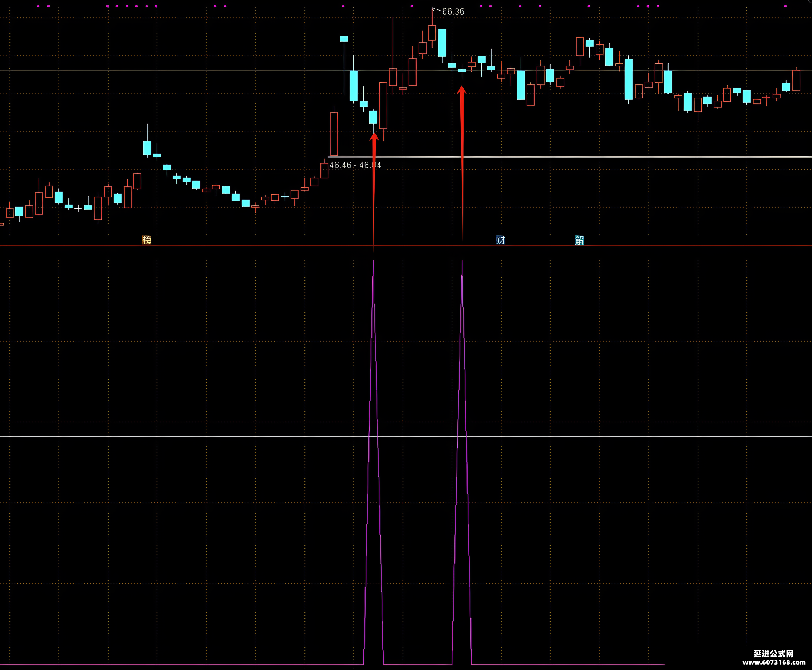
Task: Select the highest candlestick under 66.36
Action: [432, 33]
